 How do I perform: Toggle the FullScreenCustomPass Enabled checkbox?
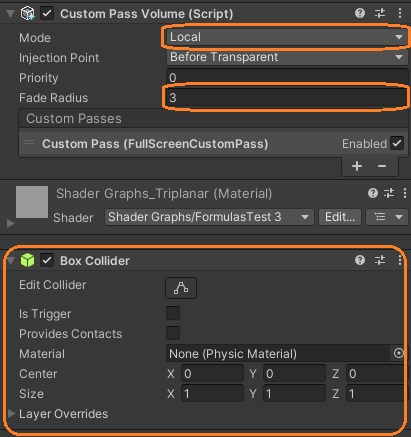[397, 144]
